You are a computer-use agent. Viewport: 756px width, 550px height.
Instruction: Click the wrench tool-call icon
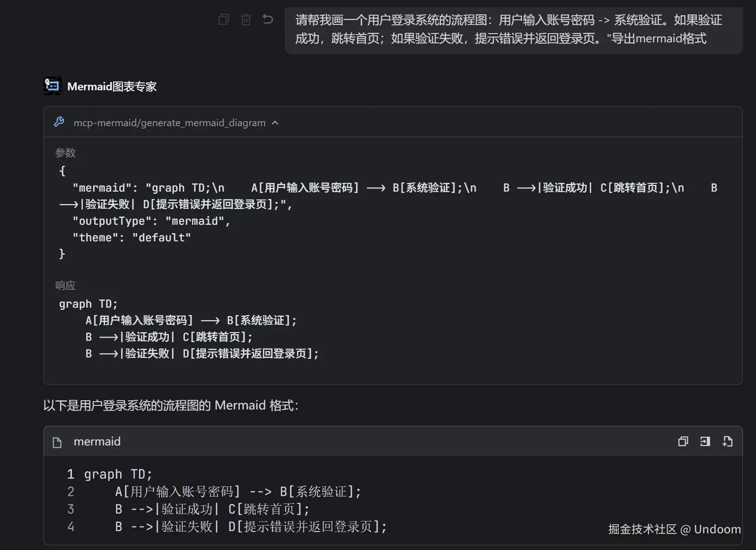tap(59, 122)
